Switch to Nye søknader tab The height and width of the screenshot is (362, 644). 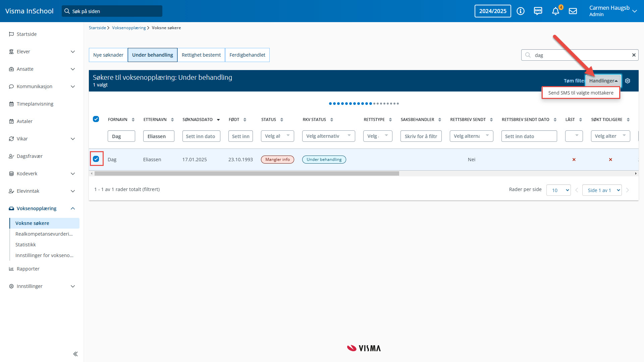[108, 55]
